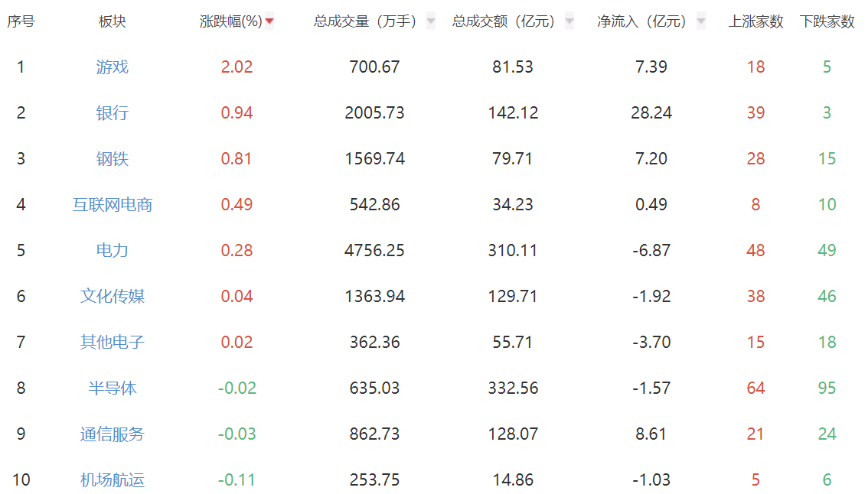Click sort arrow next to 总成交额（亿元）
Screen dimensions: 868x494
tap(569, 22)
